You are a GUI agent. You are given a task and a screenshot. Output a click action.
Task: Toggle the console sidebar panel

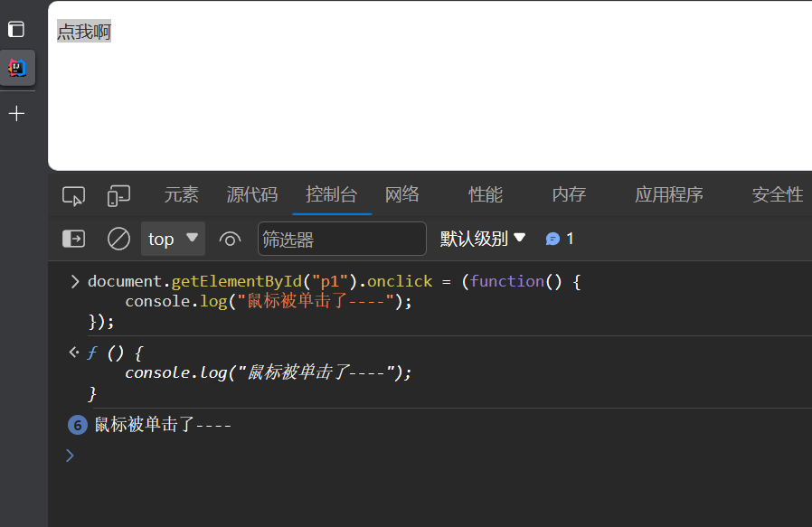point(73,239)
